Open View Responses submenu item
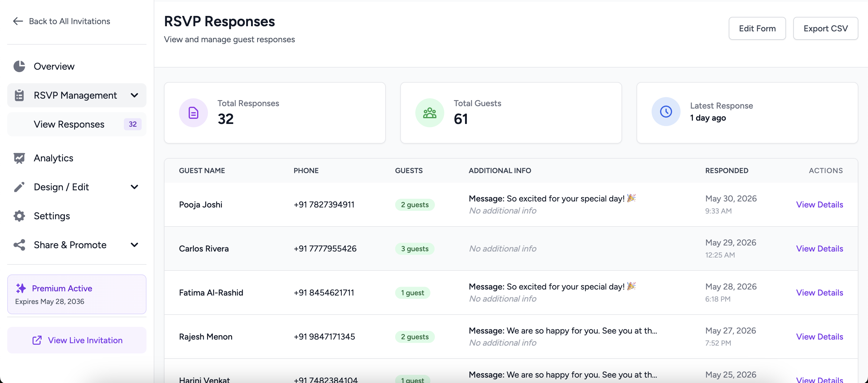Image resolution: width=868 pixels, height=383 pixels. (77, 125)
